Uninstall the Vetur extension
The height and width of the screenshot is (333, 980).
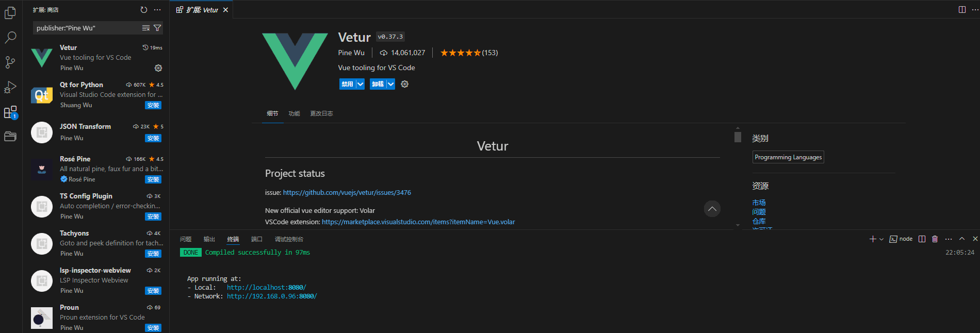[x=378, y=84]
